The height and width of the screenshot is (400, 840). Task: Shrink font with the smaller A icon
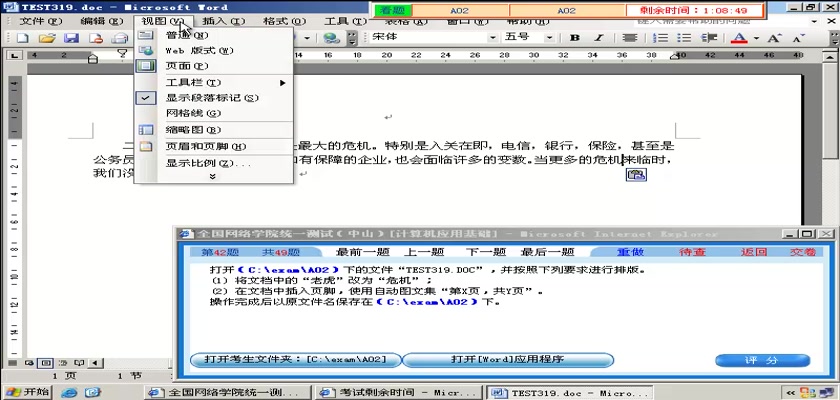[x=799, y=38]
